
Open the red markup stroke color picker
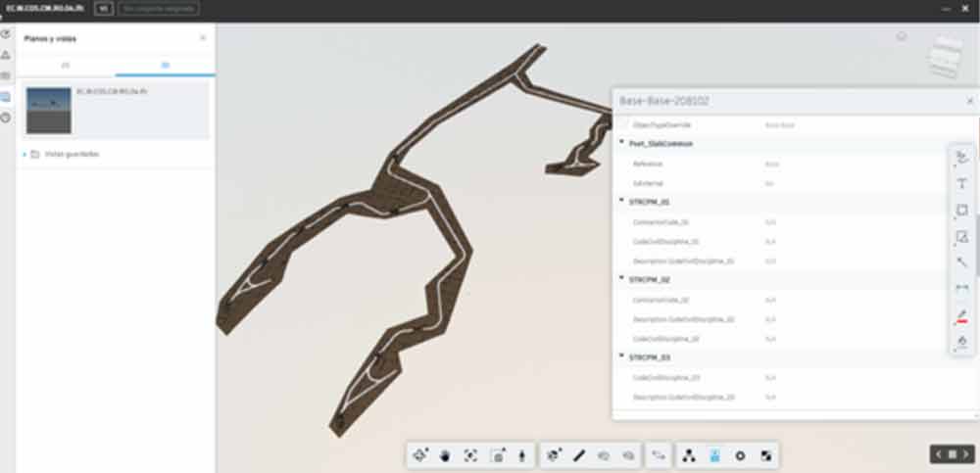[962, 314]
